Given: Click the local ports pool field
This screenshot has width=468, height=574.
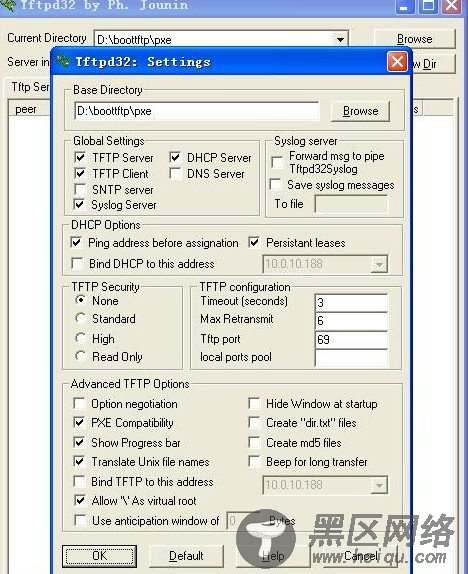Looking at the screenshot, I should tap(351, 358).
